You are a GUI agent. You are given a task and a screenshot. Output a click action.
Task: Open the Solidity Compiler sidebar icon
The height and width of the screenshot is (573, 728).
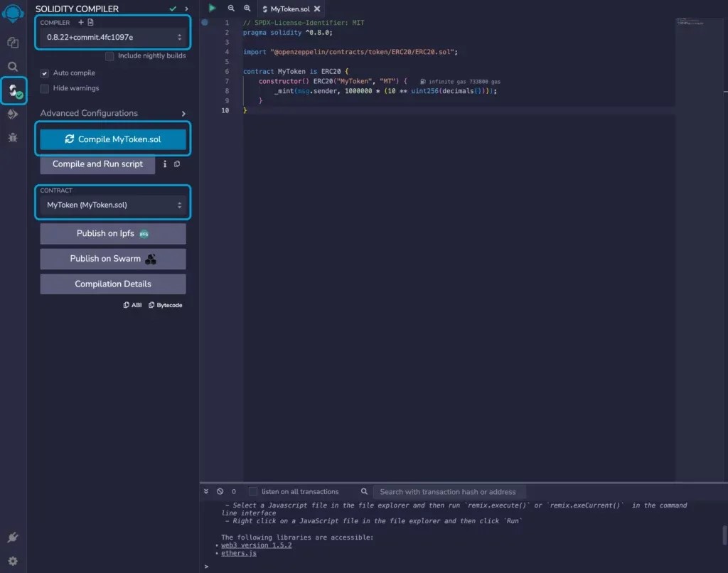[14, 90]
